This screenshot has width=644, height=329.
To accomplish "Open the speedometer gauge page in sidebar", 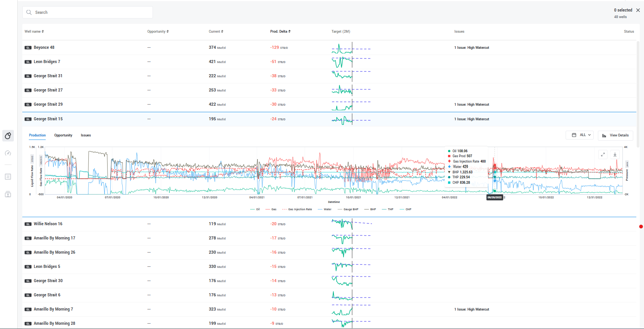I will click(8, 153).
